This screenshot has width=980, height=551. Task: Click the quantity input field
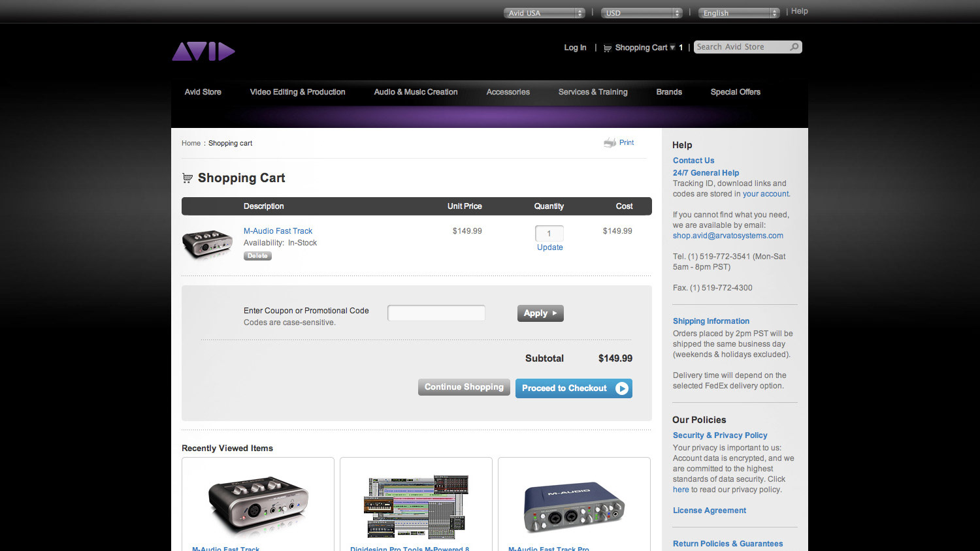point(549,233)
